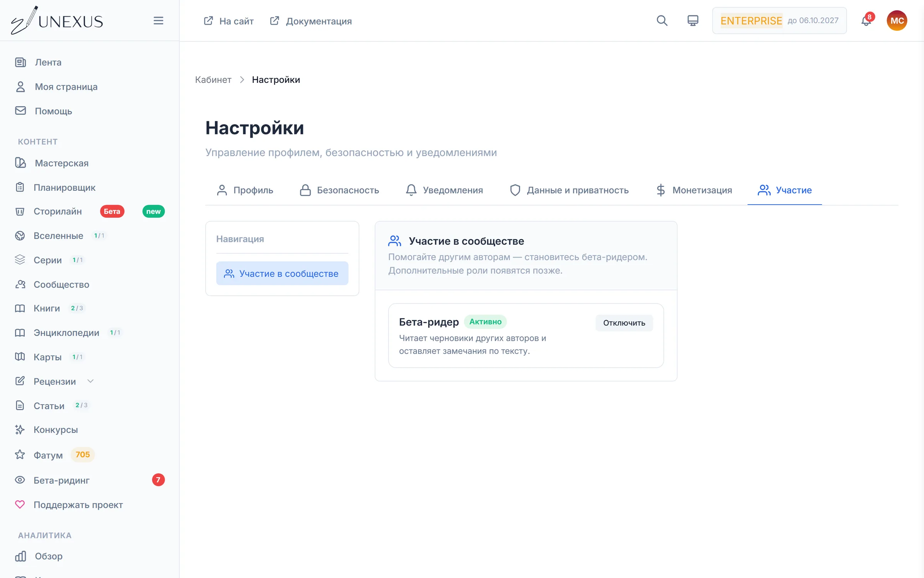Toggle the hamburger sidebar menu
Screen dimensions: 924x578
point(158,21)
